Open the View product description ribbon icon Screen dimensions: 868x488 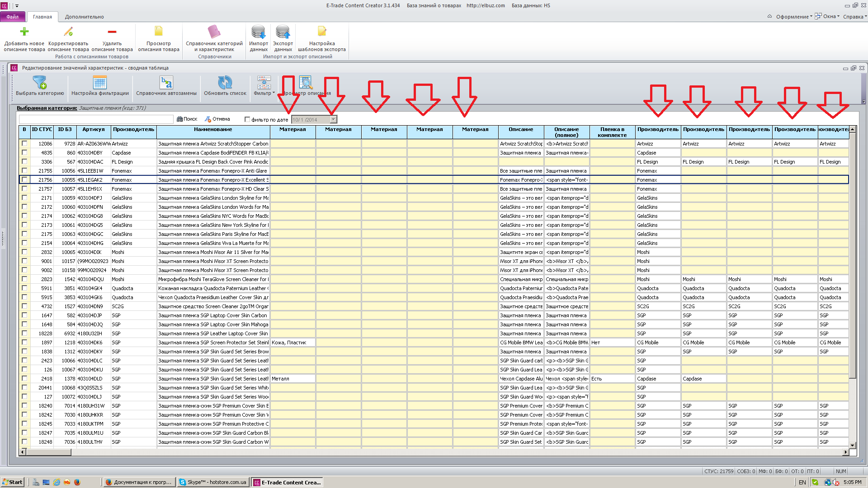point(159,32)
